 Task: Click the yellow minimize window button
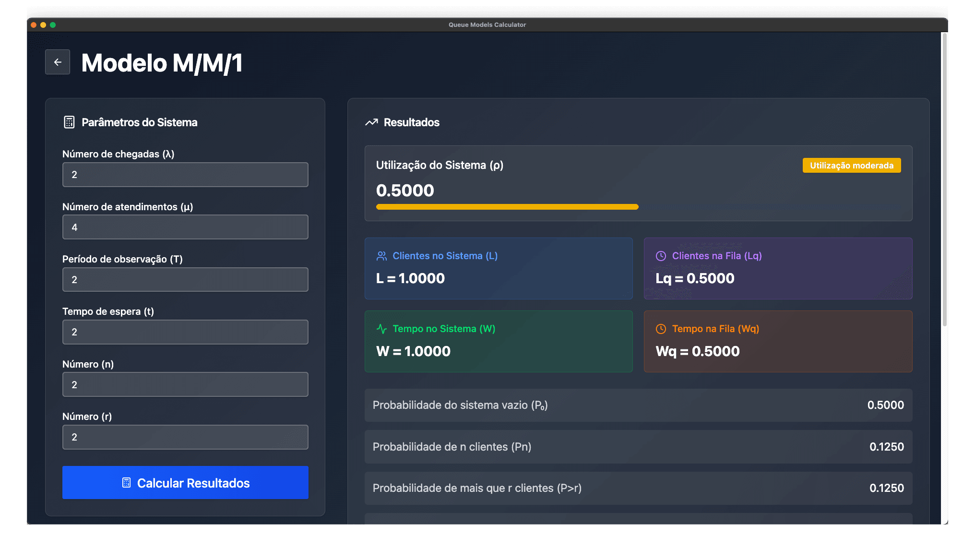point(43,25)
